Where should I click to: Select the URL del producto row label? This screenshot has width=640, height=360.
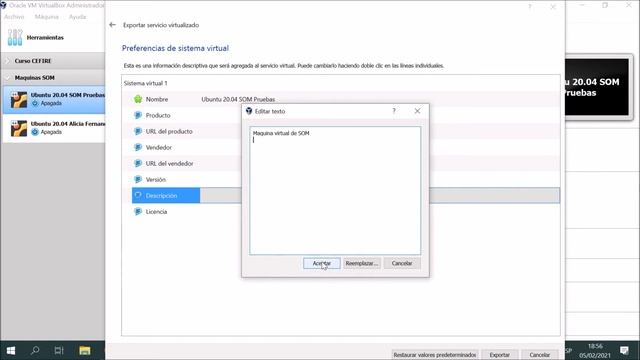click(x=169, y=131)
